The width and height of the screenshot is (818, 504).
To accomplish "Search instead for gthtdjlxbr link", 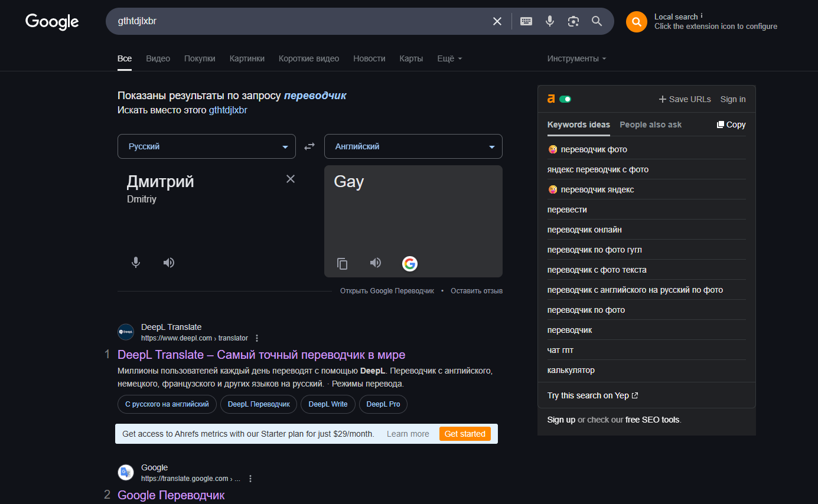I will point(228,110).
